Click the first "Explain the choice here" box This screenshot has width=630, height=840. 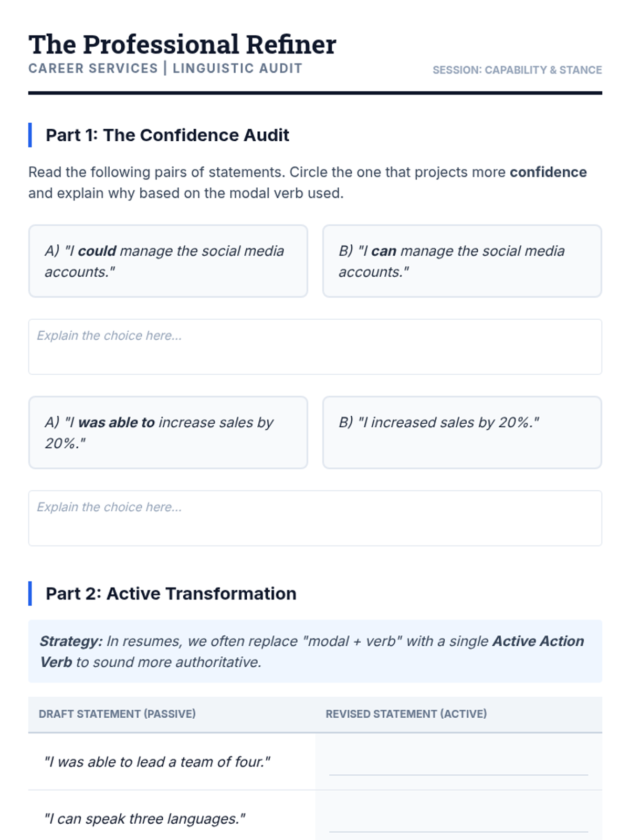point(315,346)
